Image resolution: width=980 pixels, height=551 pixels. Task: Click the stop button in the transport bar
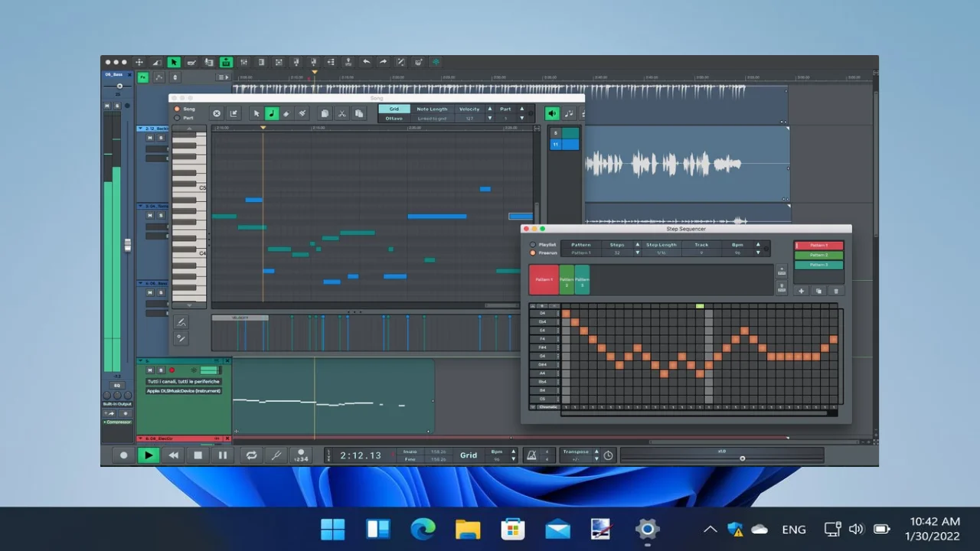tap(198, 455)
